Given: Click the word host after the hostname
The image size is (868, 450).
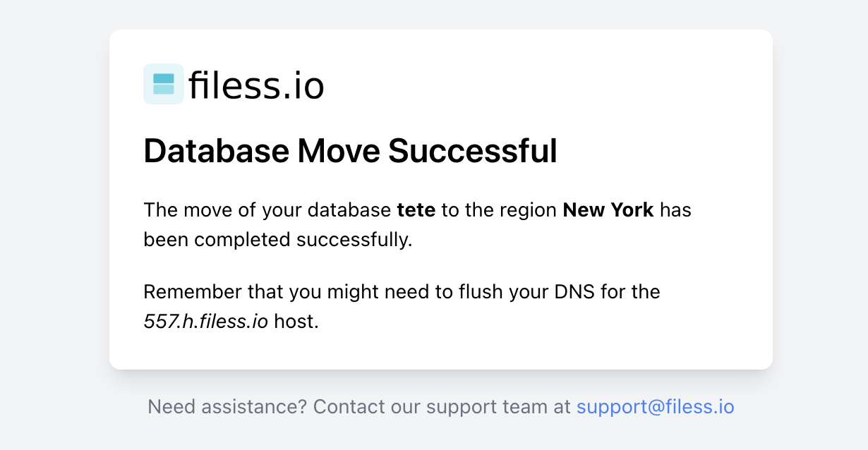Looking at the screenshot, I should (296, 322).
